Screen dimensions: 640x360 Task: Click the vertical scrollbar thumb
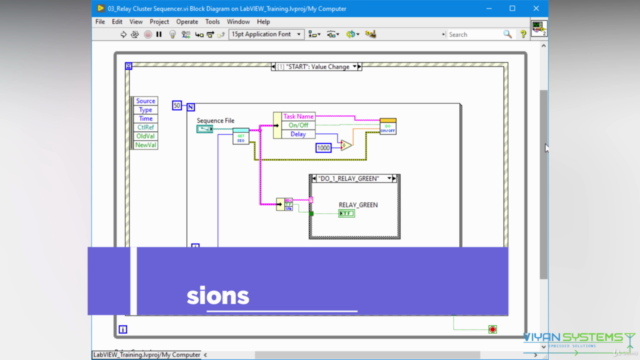pyautogui.click(x=543, y=184)
